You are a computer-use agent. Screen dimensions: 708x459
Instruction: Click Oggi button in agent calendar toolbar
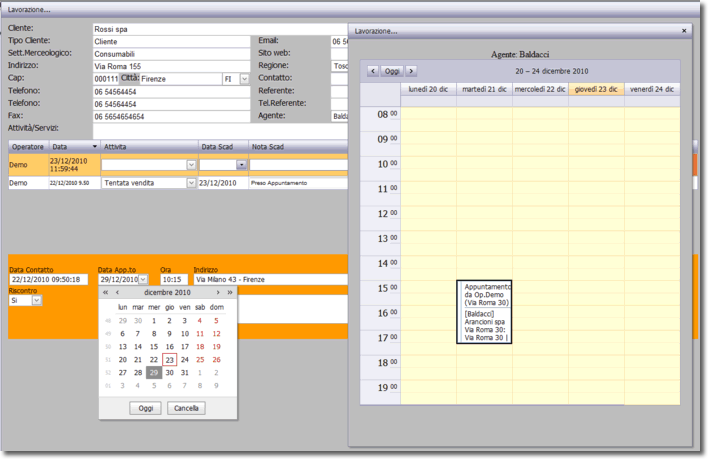(x=392, y=71)
